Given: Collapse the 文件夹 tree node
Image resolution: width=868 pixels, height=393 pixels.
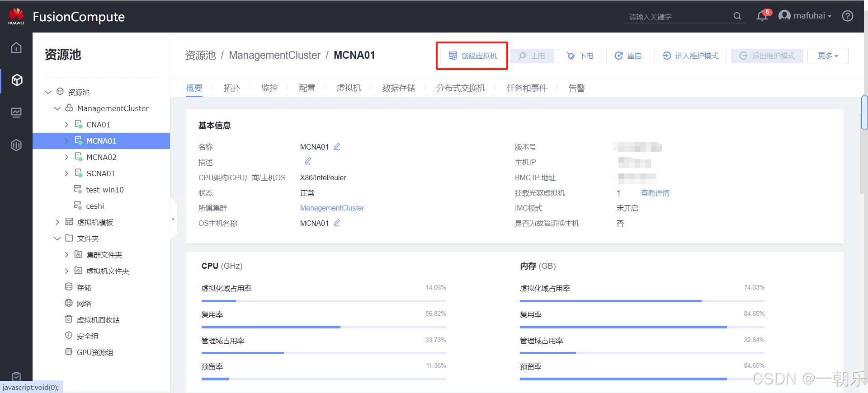Looking at the screenshot, I should point(57,239).
